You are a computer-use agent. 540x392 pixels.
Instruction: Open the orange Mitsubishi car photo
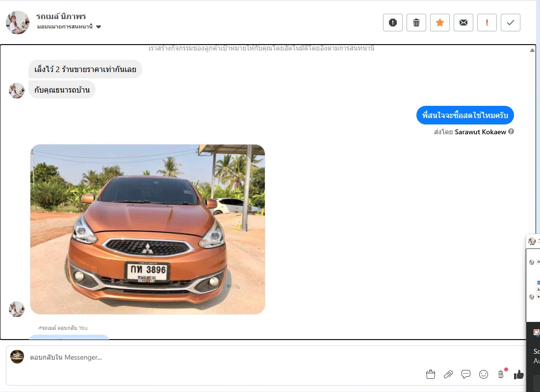tap(148, 229)
